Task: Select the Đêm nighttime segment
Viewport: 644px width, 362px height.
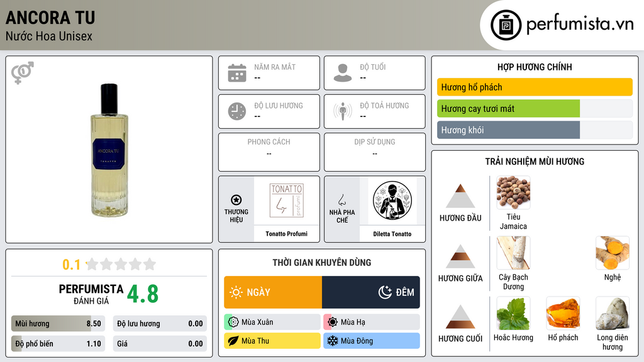Action: 371,292
